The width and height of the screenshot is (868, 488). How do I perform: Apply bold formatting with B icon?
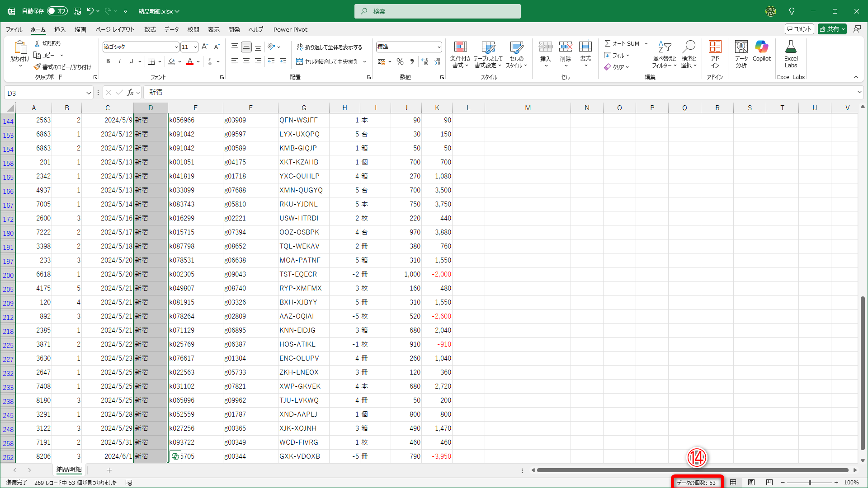108,61
